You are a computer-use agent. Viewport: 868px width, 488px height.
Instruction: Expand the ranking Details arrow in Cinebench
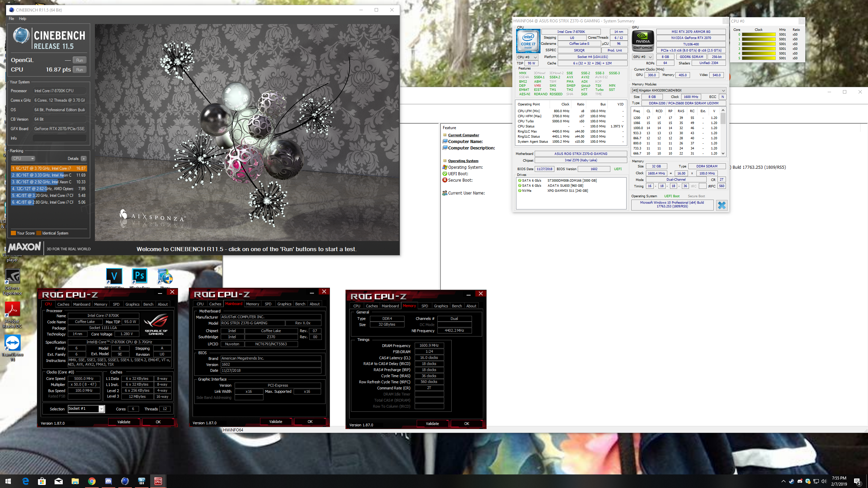coord(83,158)
